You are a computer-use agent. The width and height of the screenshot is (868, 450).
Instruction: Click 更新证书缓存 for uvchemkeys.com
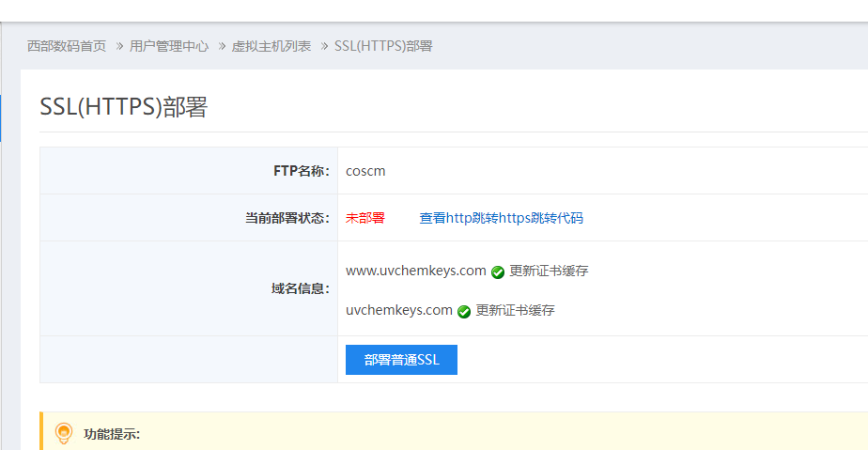515,311
